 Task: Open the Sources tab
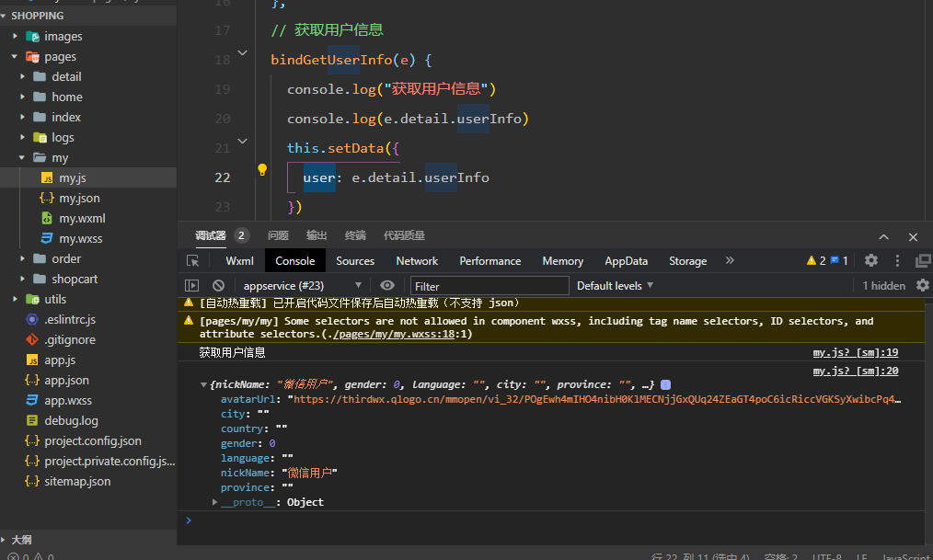355,261
